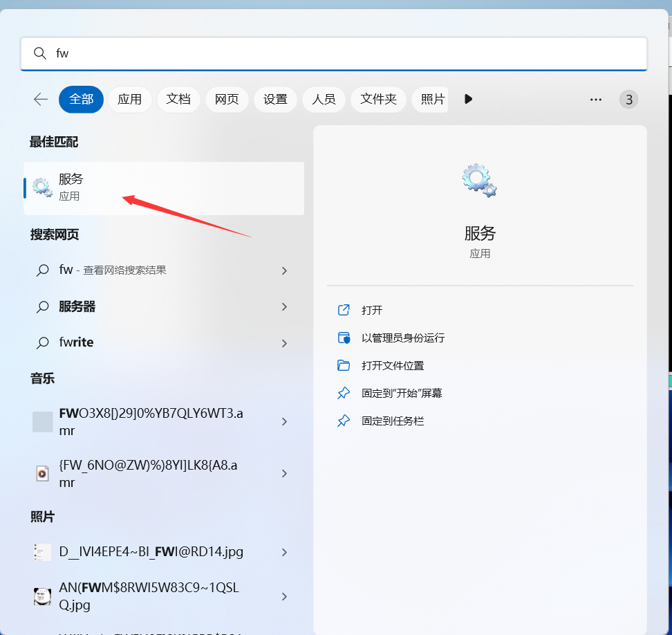The width and height of the screenshot is (672, 635).
Task: Open {FW_6NO@ZW)%)8YI]LK8{A8.amr music file
Action: click(164, 474)
